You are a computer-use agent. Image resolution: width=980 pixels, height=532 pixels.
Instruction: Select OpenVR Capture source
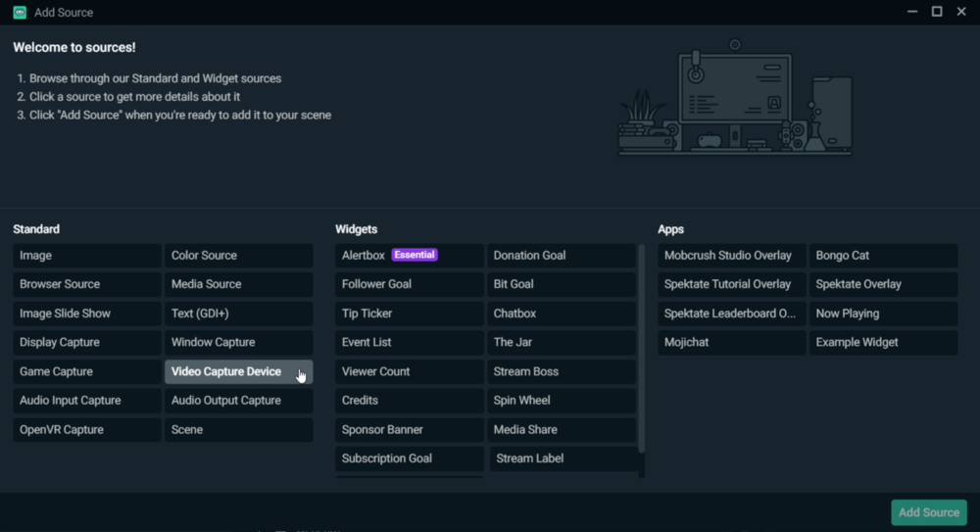pyautogui.click(x=87, y=429)
